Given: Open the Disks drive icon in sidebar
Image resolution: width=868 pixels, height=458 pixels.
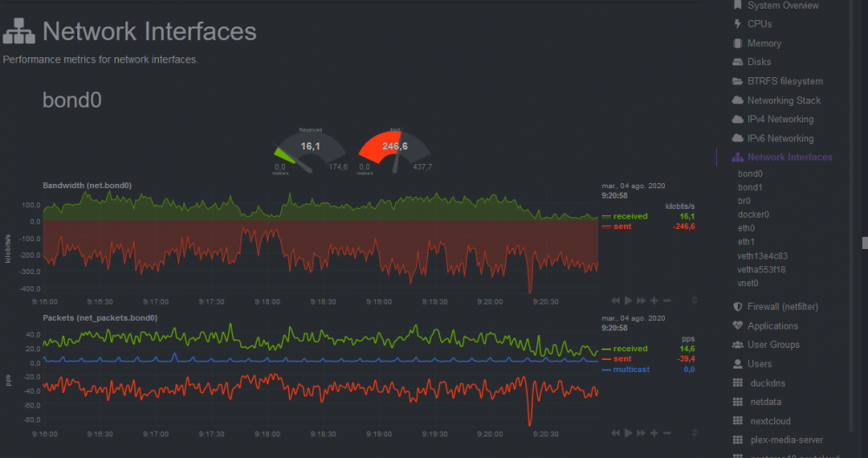Looking at the screenshot, I should click(737, 62).
